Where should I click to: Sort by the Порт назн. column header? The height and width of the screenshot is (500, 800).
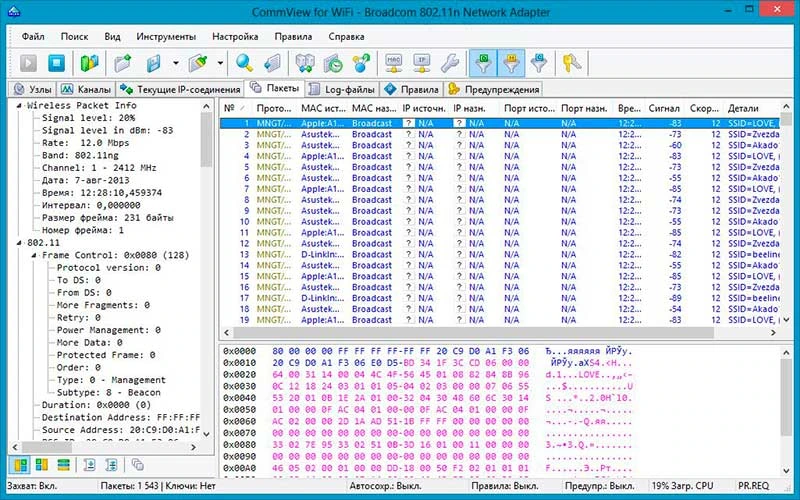(584, 108)
